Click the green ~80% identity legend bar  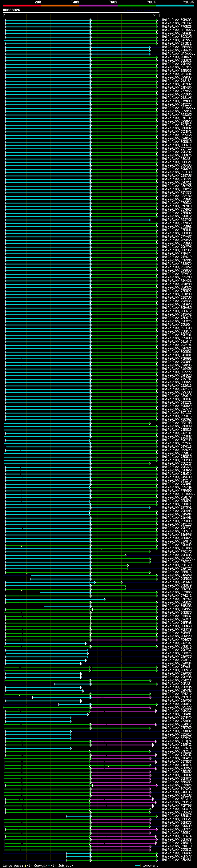137,6
